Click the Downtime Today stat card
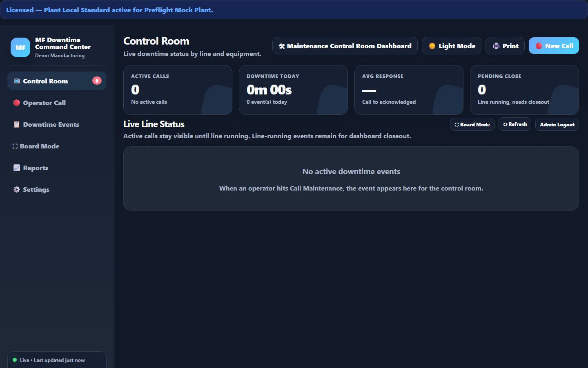The image size is (588, 368). pos(293,90)
